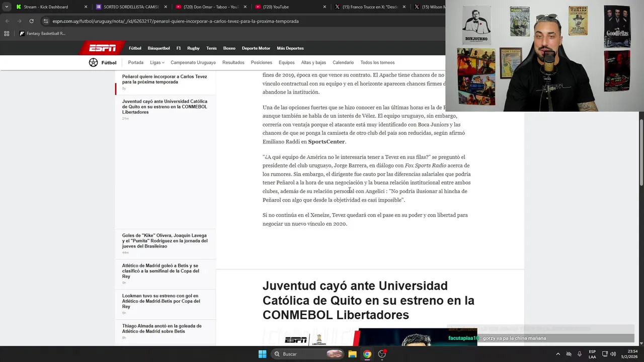The width and height of the screenshot is (644, 362).
Task: Expand the Ligas dropdown
Action: 157,62
